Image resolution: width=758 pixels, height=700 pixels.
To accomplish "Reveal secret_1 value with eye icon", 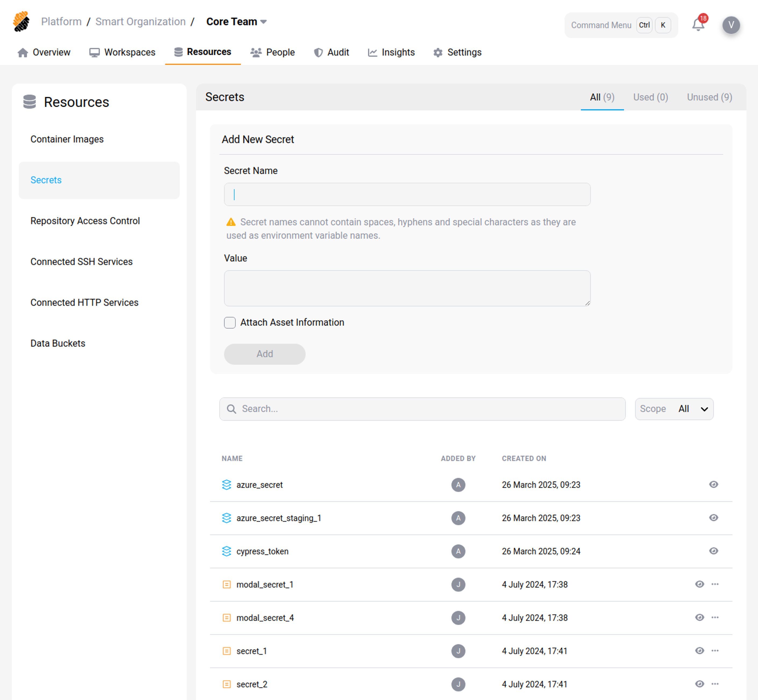I will (x=700, y=651).
